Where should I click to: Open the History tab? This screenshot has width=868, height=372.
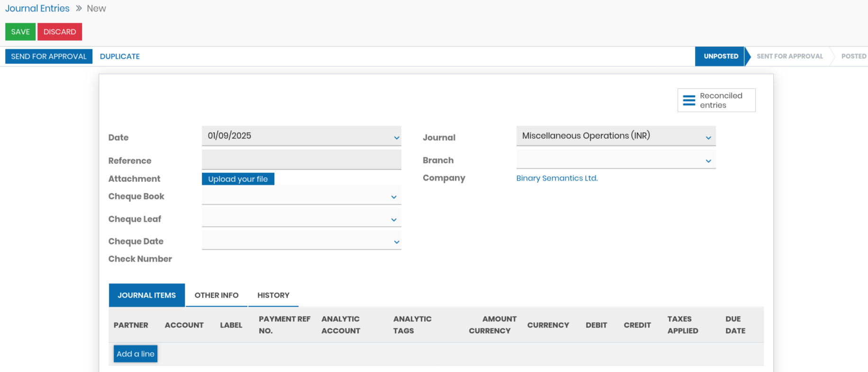point(273,295)
